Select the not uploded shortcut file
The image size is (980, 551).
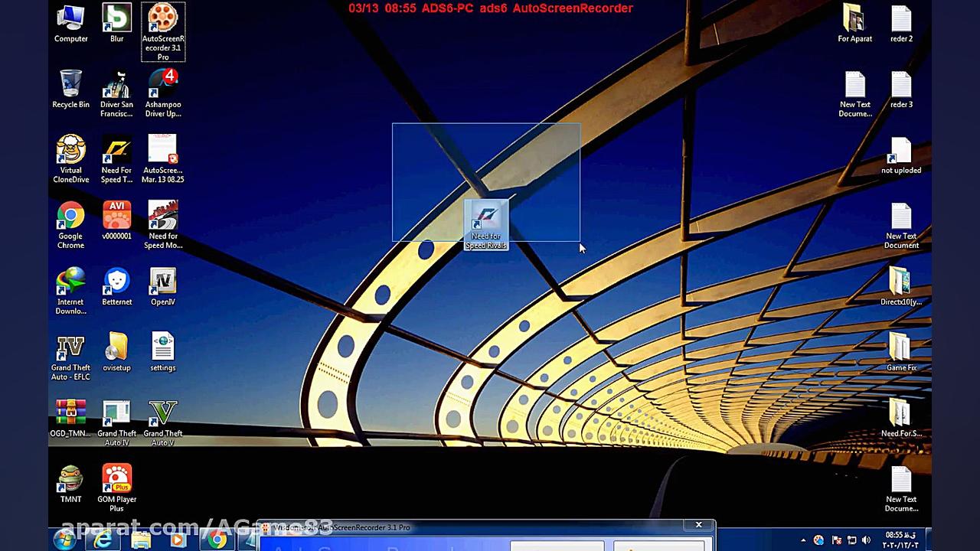point(901,155)
